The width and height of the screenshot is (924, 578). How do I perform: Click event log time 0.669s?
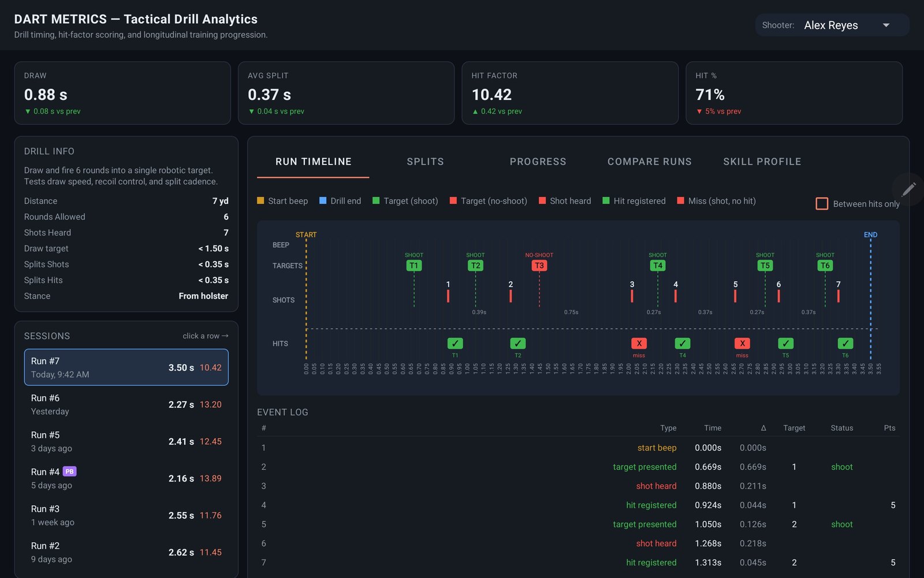coord(708,467)
